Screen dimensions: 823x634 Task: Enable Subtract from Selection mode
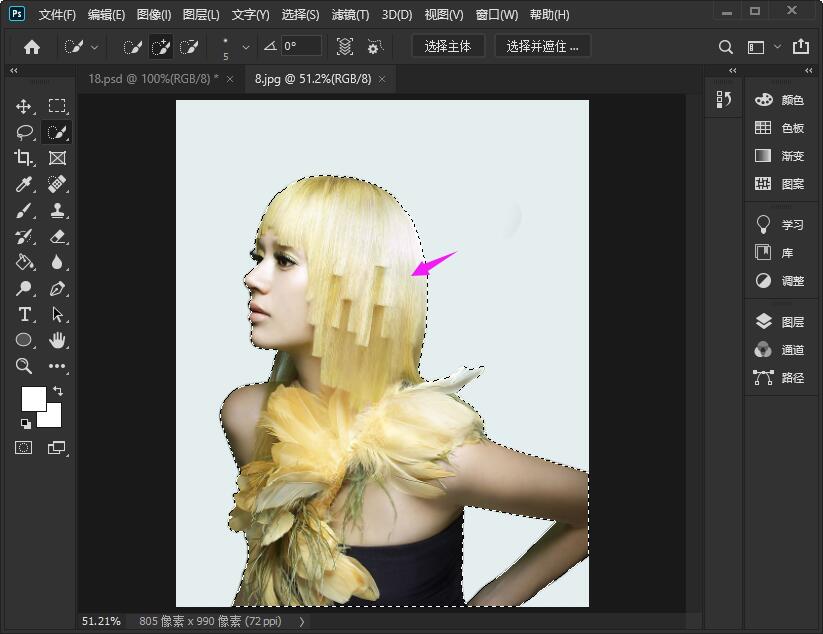tap(189, 47)
